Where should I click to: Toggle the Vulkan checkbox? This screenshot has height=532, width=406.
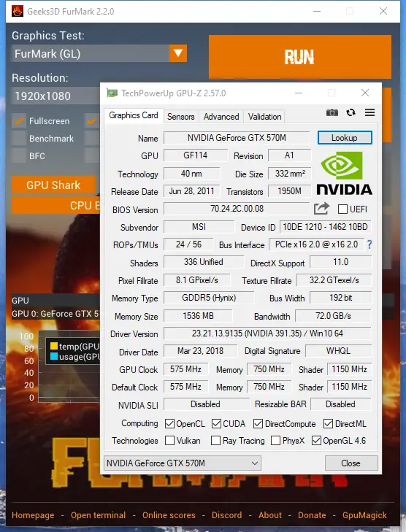(x=169, y=440)
